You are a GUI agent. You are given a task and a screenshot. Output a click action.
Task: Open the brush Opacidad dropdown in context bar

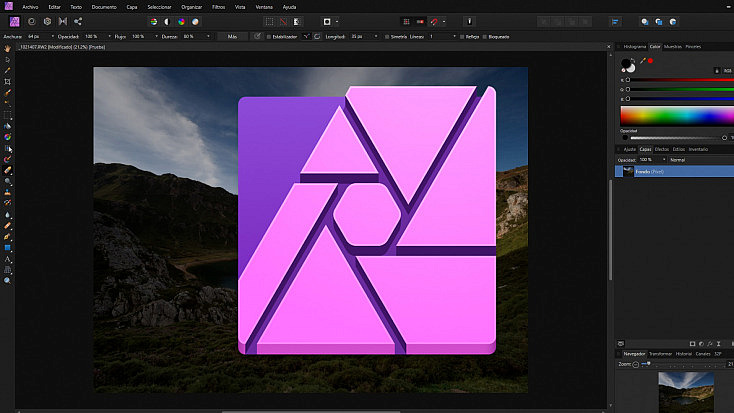110,37
